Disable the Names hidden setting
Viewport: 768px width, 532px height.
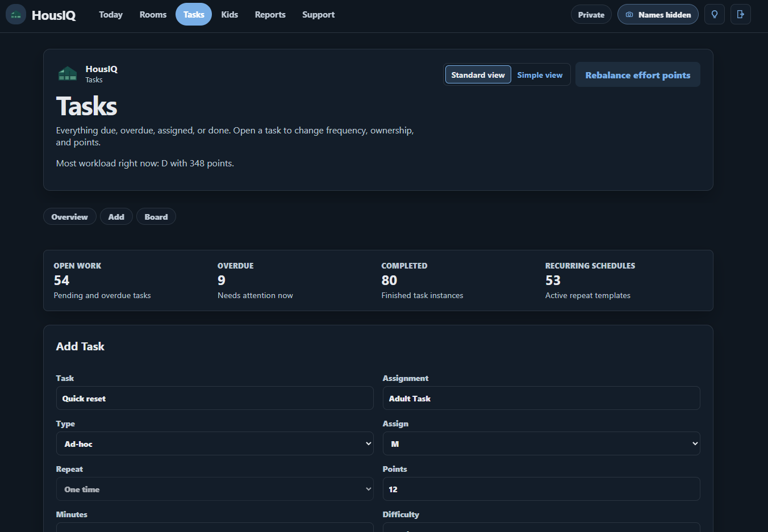658,14
